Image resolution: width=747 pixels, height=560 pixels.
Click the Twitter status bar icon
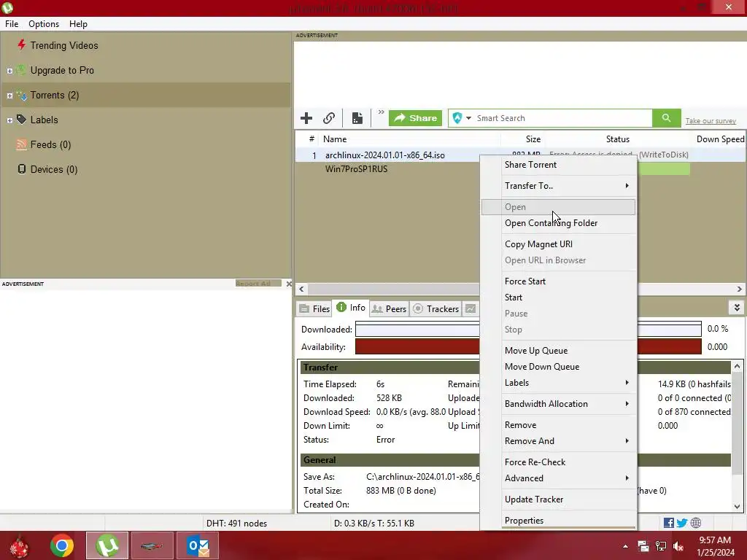click(682, 523)
